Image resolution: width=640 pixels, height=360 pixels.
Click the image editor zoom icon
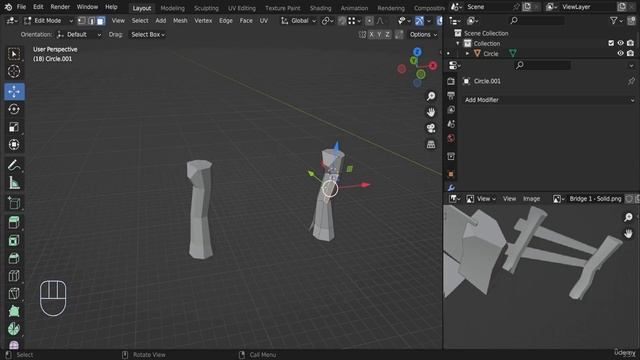point(628,217)
